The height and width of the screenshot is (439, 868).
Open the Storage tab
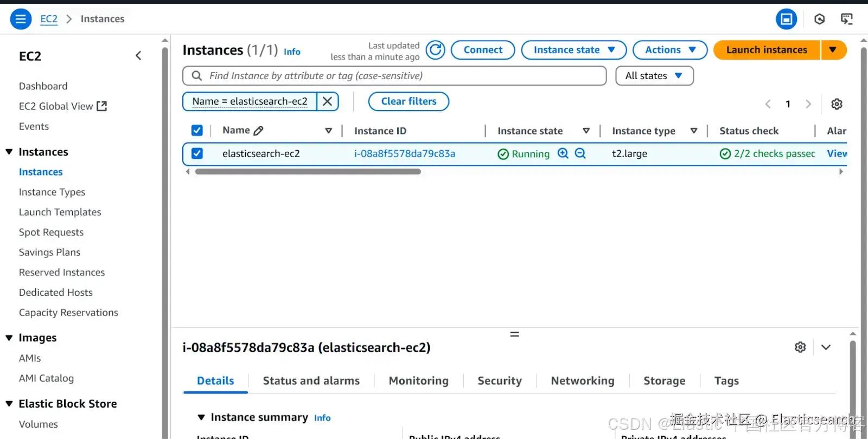(665, 381)
